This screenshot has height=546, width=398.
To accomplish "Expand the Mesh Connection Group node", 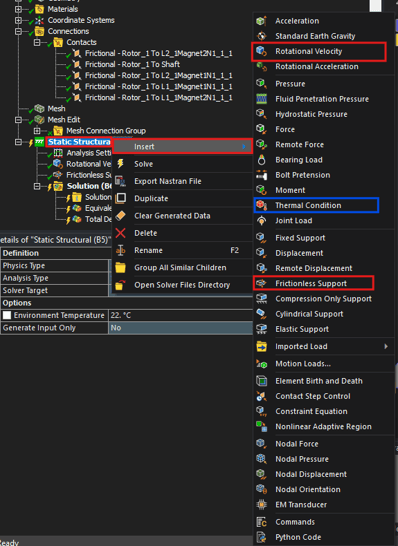I will (37, 131).
